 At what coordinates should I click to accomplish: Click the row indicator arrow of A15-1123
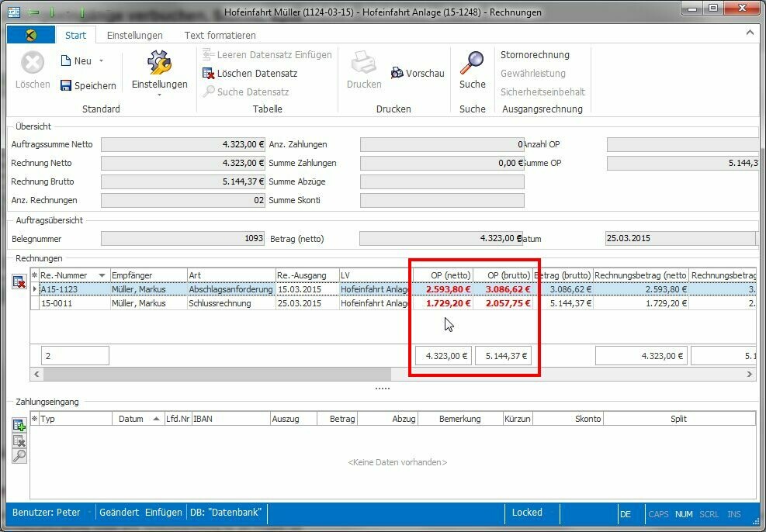tap(35, 289)
